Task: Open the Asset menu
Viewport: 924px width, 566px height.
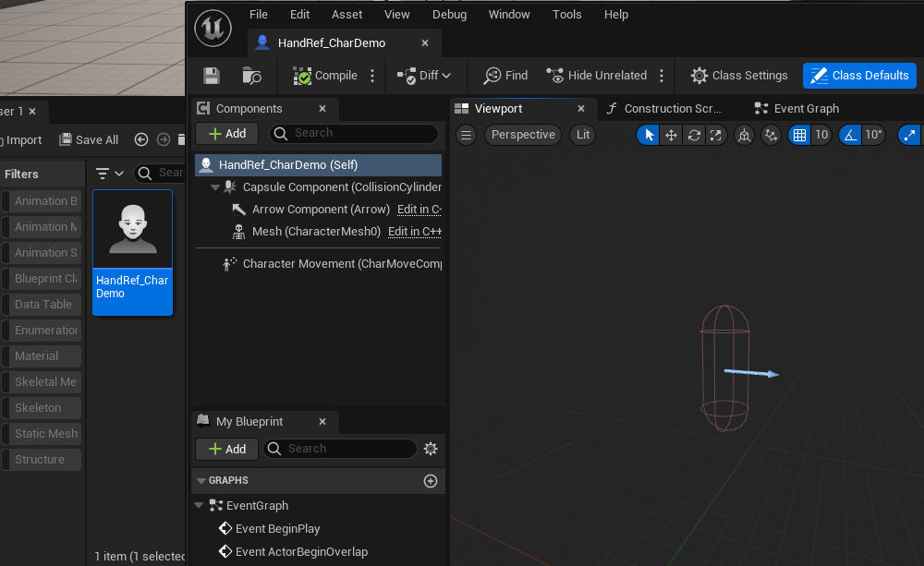Action: tap(347, 15)
